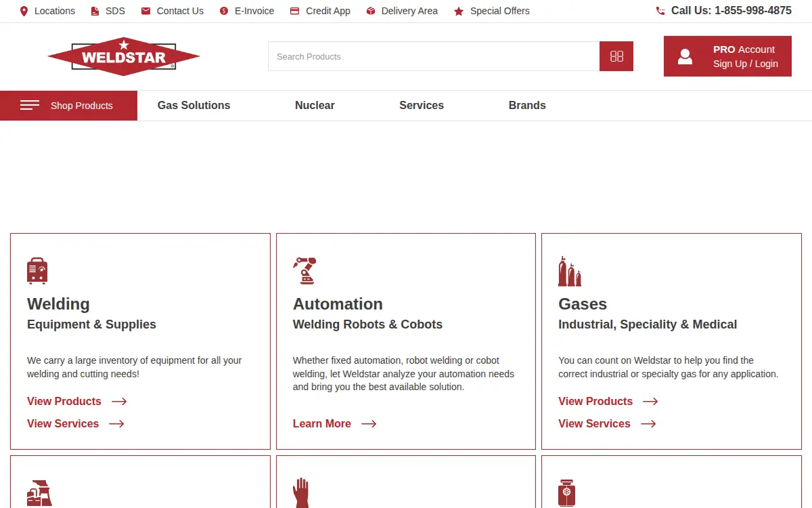Click the Special Offers star icon
Viewport: 812px width, 508px height.
click(459, 11)
